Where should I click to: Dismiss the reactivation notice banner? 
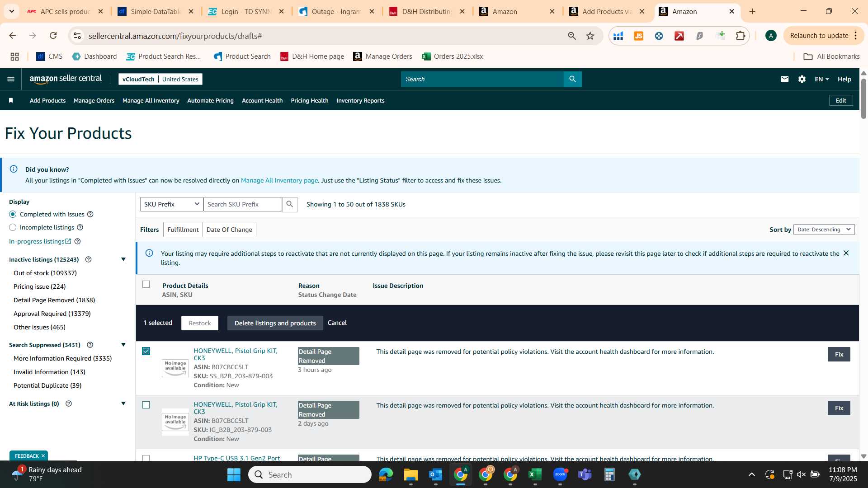(846, 253)
